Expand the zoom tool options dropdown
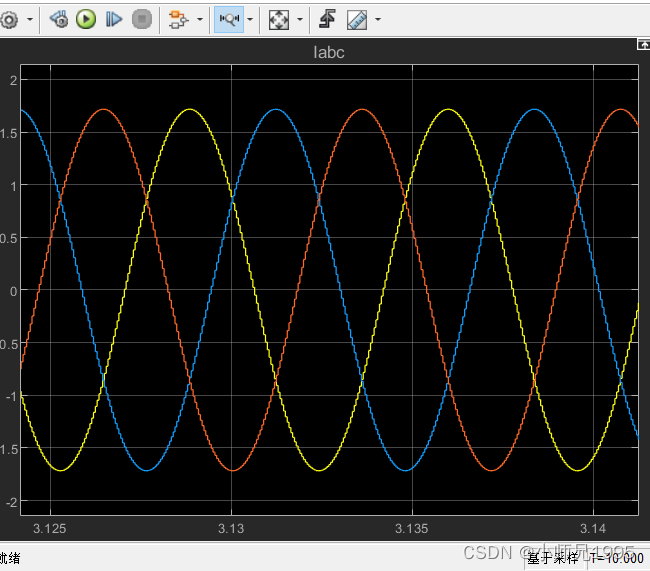The height and width of the screenshot is (571, 650). [250, 19]
